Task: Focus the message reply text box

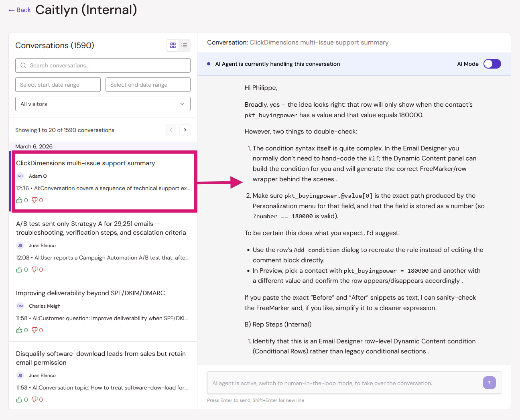Action: (345, 383)
